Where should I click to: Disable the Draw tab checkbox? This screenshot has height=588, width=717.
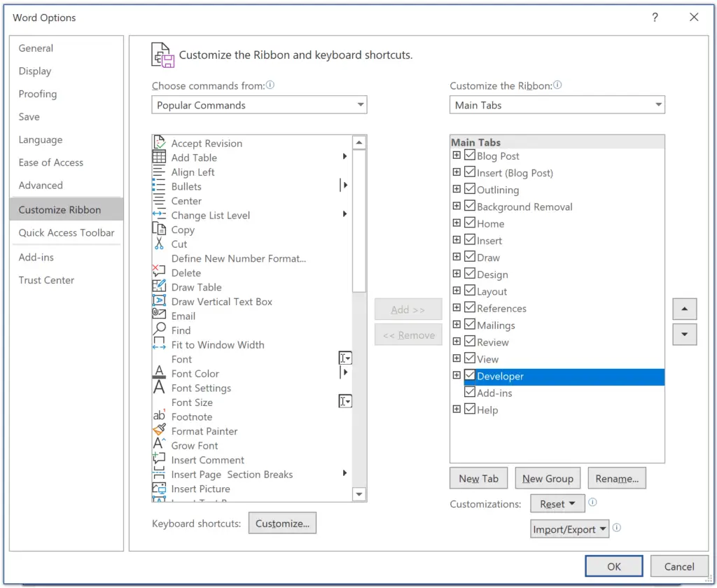(x=470, y=258)
